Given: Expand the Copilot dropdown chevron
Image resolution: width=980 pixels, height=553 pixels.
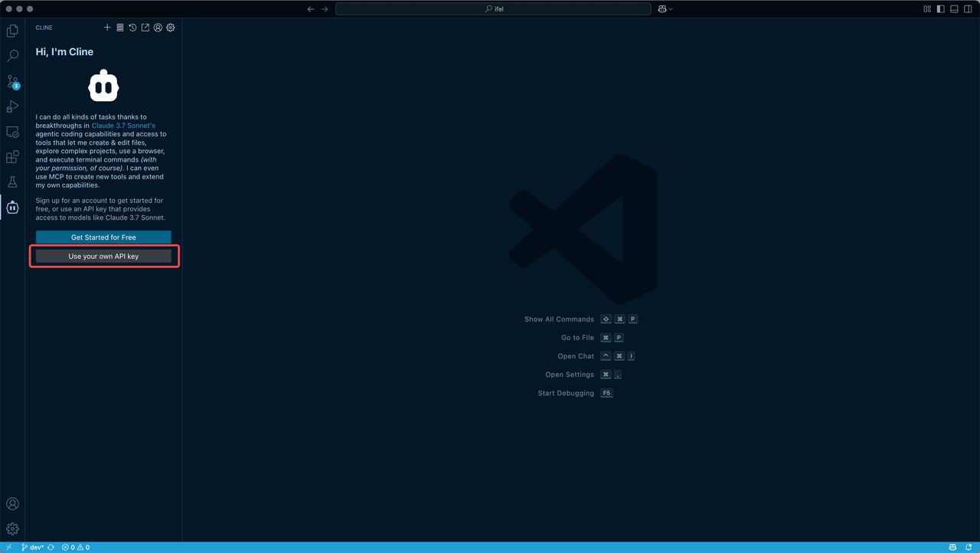Looking at the screenshot, I should pyautogui.click(x=671, y=9).
